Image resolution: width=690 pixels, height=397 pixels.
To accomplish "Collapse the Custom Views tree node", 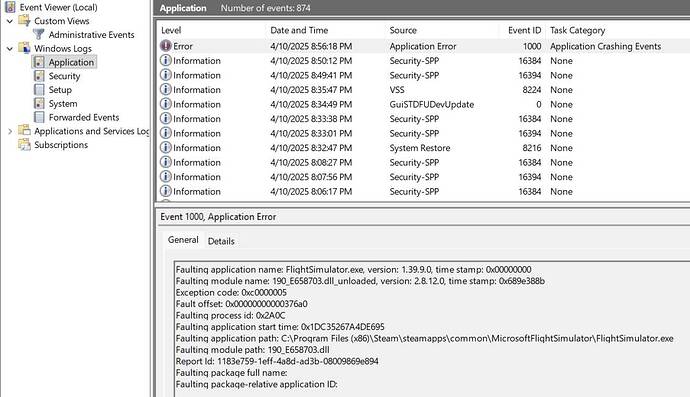I will pyautogui.click(x=10, y=21).
